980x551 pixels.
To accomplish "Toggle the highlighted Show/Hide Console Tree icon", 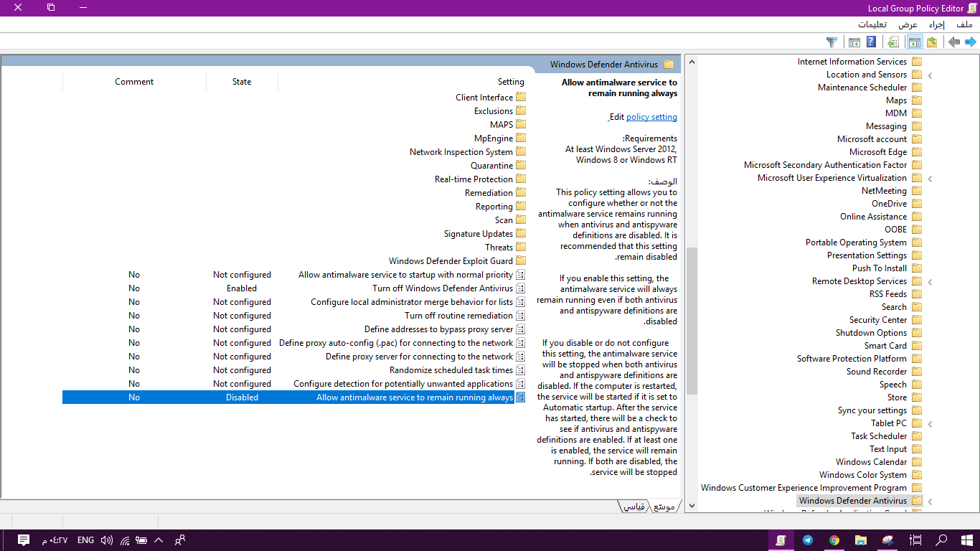I will (914, 42).
